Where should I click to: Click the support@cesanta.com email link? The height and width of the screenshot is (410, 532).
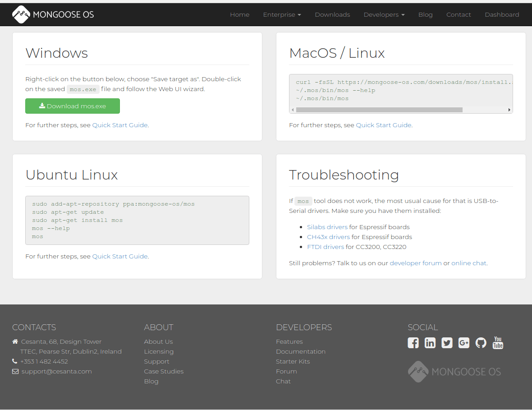pyautogui.click(x=56, y=371)
